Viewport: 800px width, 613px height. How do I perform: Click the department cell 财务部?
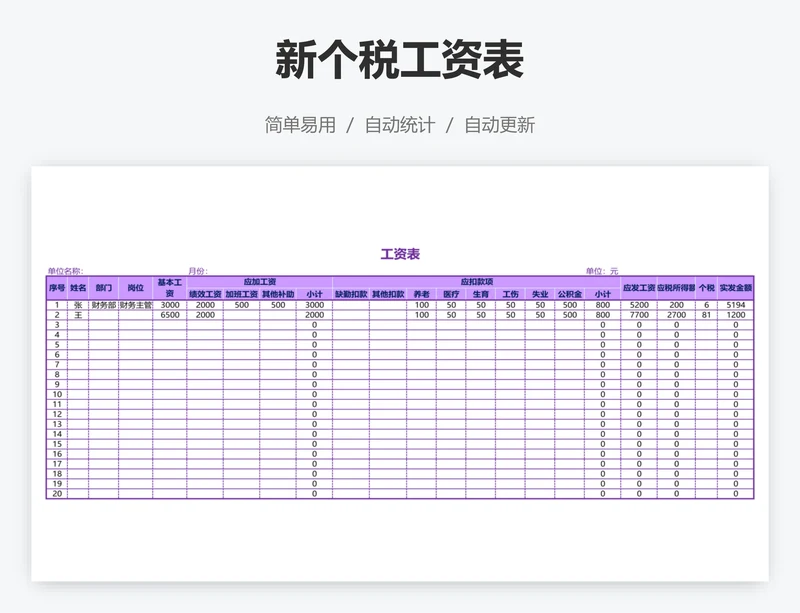pos(104,305)
